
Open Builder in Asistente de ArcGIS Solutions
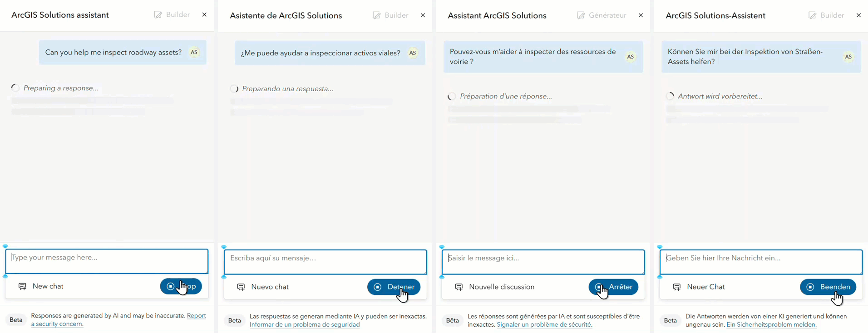[x=390, y=15]
